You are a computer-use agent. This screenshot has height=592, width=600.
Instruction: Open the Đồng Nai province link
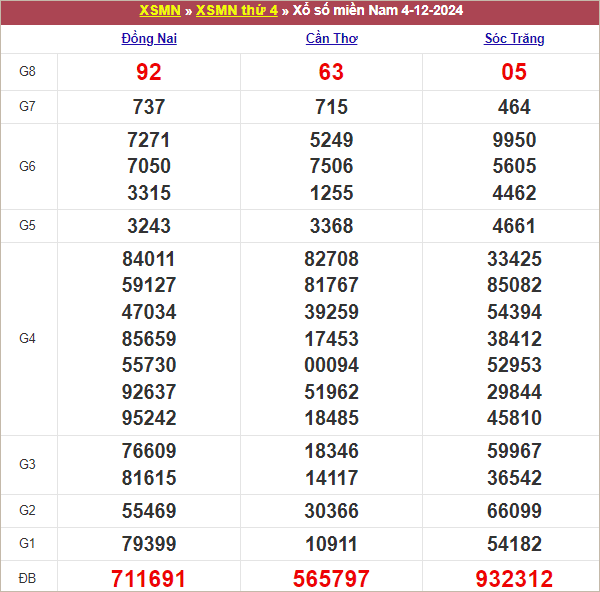(x=149, y=38)
